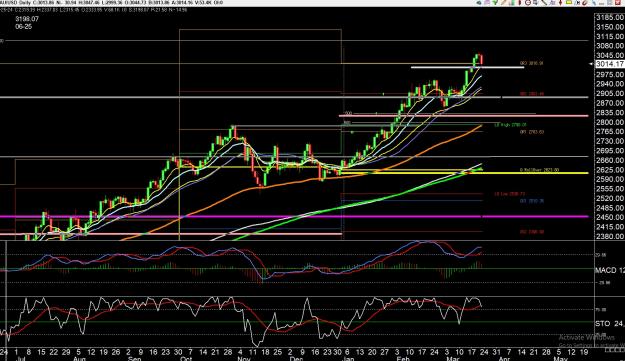Viewport: 625px width, 361px height.
Task: Click the 3185.00 price axis label
Action: click(x=610, y=17)
